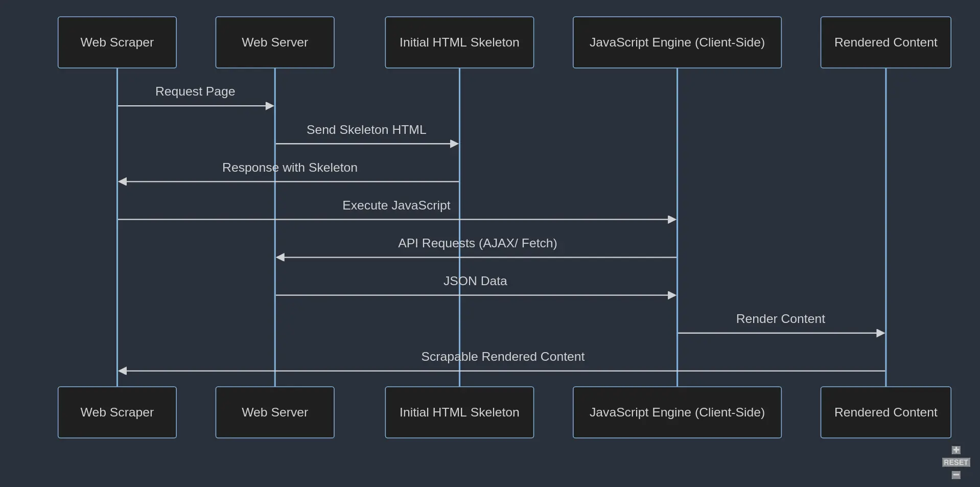Click the API Requests (AJAX/ Fetch) label
The image size is (980, 487).
[477, 243]
